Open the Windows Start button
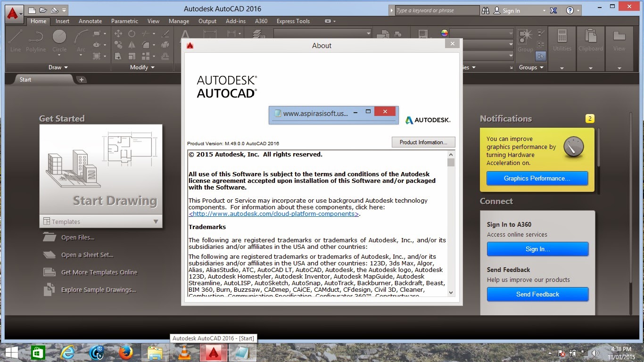644x362 pixels. point(11,353)
